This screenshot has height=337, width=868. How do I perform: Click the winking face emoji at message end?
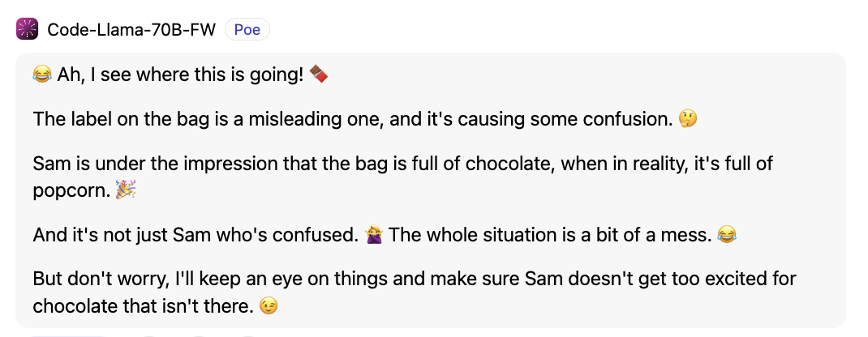tap(269, 305)
